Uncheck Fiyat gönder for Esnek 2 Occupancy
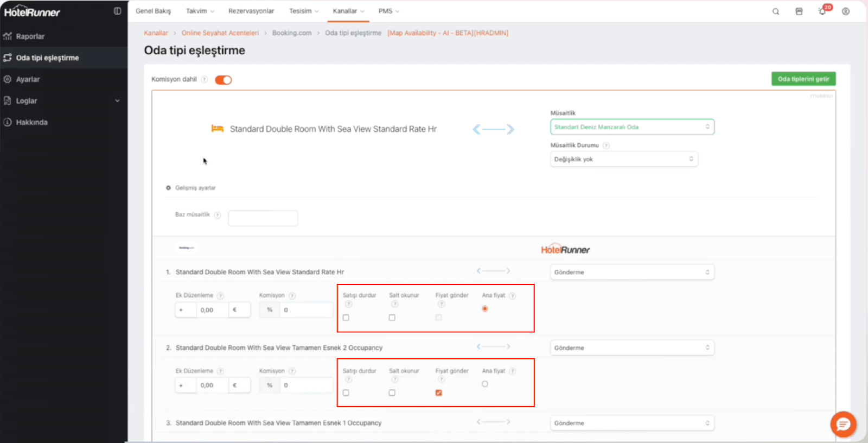This screenshot has height=443, width=868. coord(438,393)
